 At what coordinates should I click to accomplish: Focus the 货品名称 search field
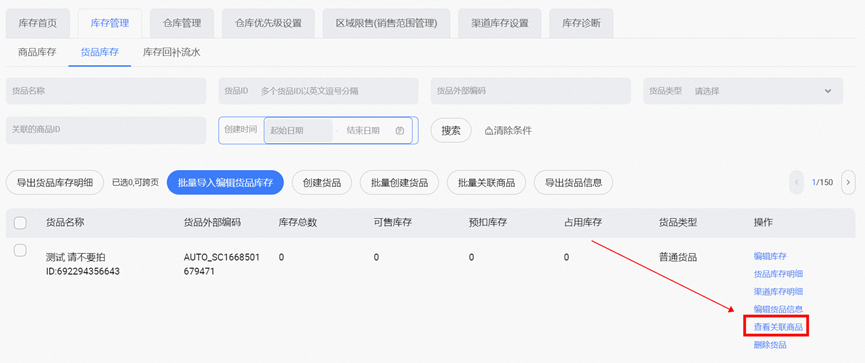coord(106,91)
